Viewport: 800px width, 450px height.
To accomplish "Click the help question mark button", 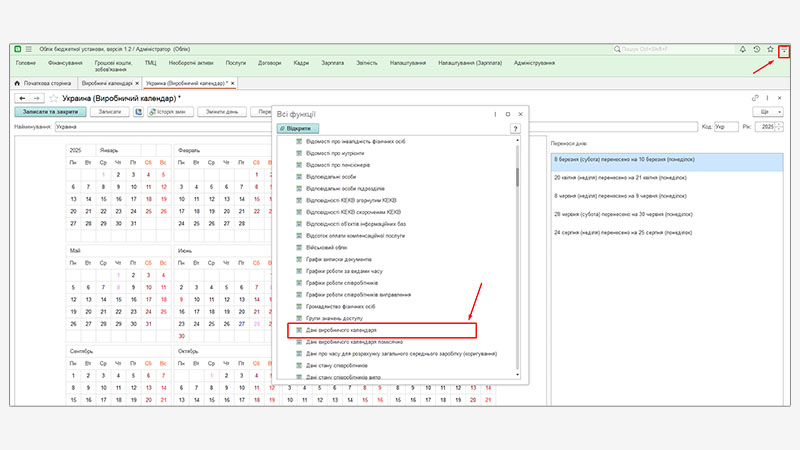I will 515,129.
